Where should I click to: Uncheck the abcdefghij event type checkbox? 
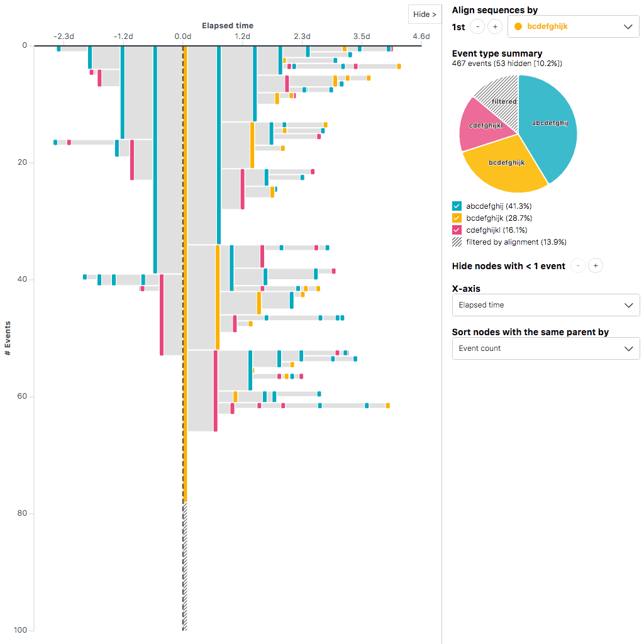click(x=457, y=206)
